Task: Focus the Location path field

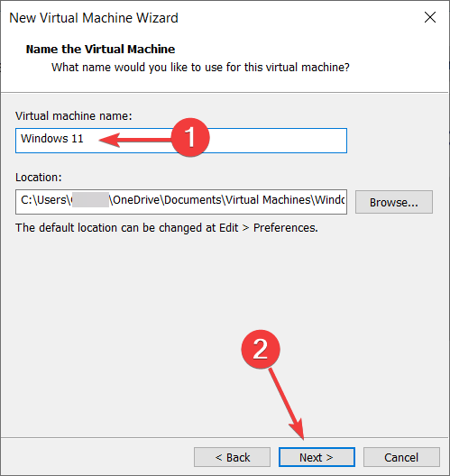Action: [x=181, y=202]
